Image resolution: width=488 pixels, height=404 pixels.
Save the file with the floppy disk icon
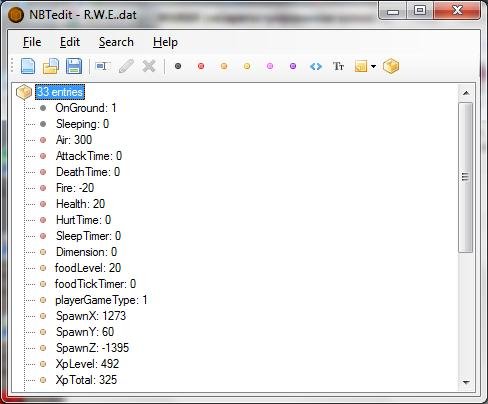click(x=74, y=66)
